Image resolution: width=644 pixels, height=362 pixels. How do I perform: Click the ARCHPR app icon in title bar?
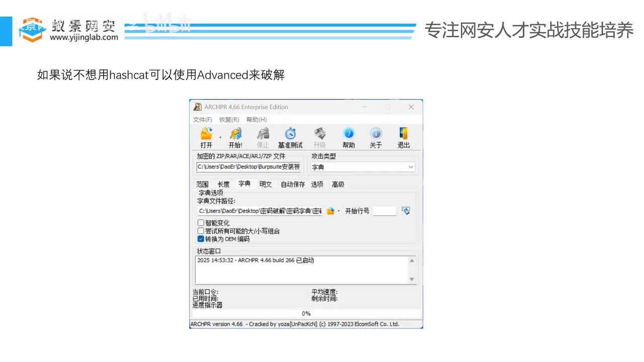197,107
